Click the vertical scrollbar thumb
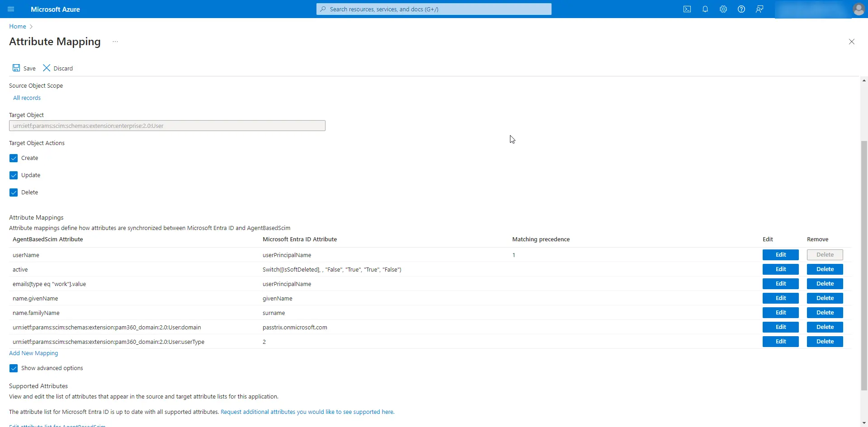Screen dimensions: 868x427 pos(864,265)
